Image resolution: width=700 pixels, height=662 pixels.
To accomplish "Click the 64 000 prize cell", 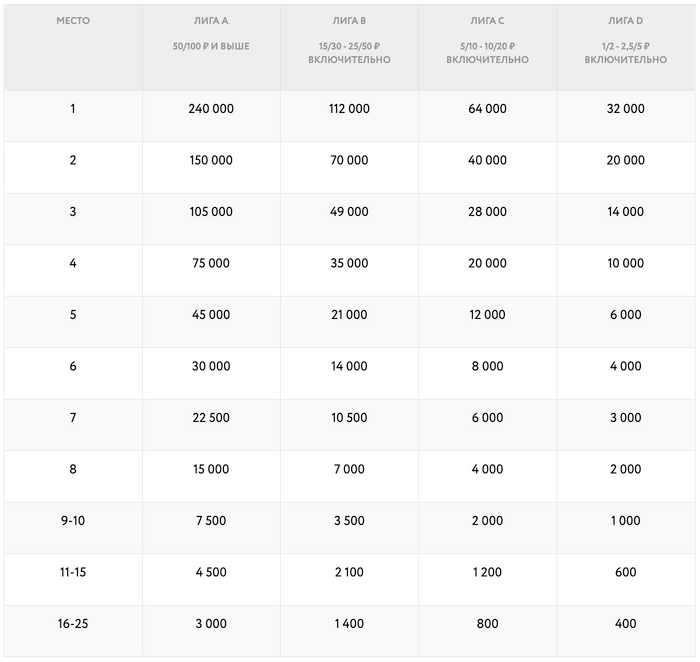I will tap(487, 109).
